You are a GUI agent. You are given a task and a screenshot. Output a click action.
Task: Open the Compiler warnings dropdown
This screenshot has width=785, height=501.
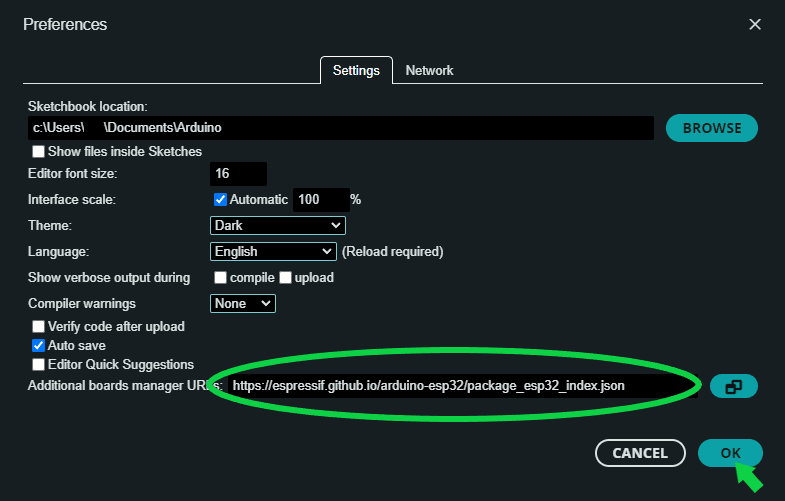tap(243, 304)
